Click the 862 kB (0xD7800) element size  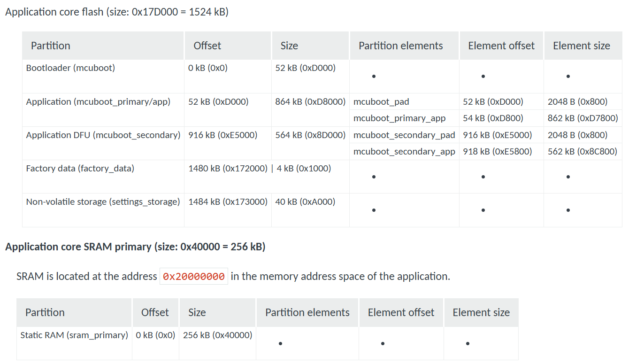pos(583,118)
